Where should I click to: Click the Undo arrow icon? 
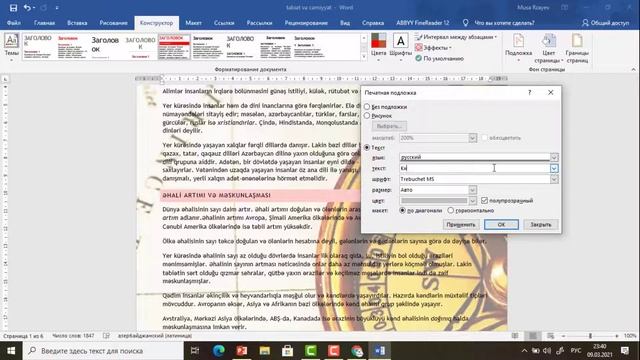pos(27,8)
